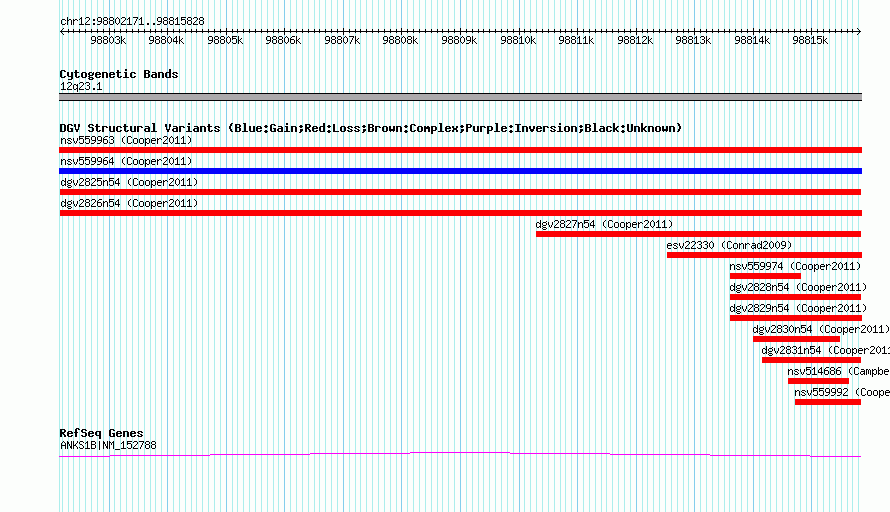Select the red dgv2826n54 loss bar
Screen dimensions: 890x512
[460, 213]
